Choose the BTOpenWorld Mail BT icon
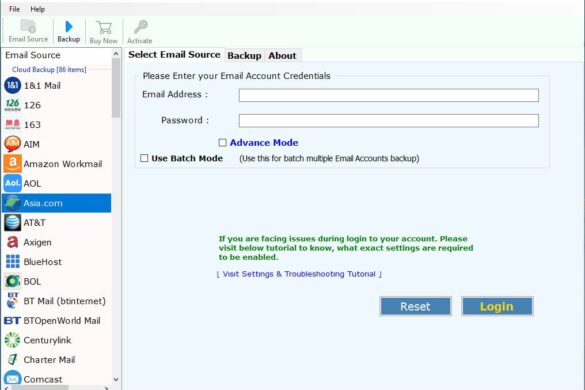This screenshot has width=585, height=390. [12, 321]
